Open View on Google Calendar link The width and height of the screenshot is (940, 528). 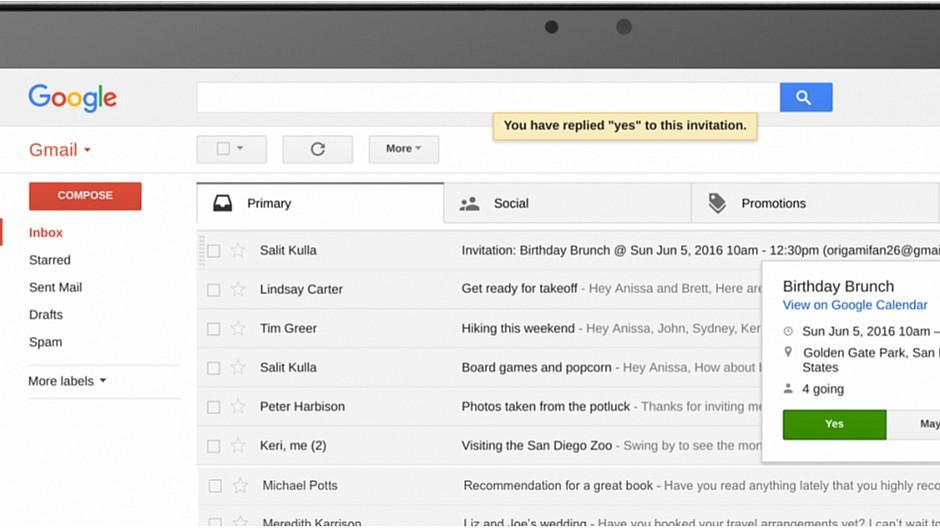click(x=855, y=305)
